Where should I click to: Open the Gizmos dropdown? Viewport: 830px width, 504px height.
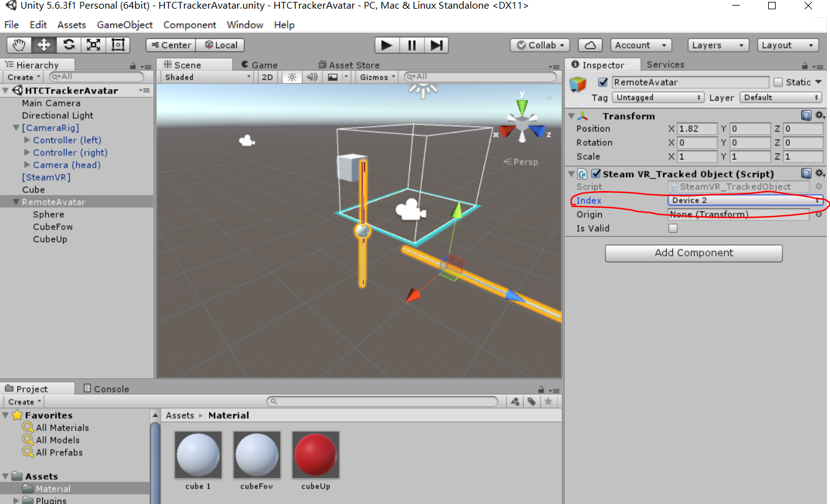coord(378,77)
